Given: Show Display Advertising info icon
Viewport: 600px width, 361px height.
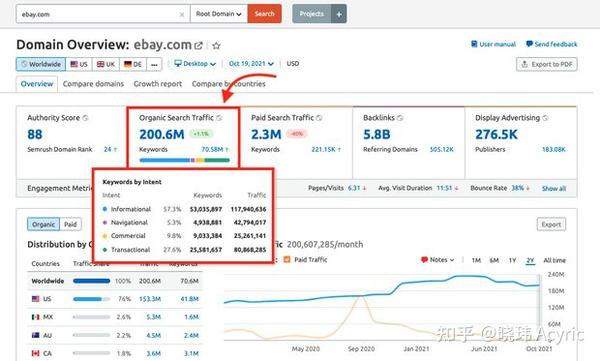Looking at the screenshot, I should 545,118.
